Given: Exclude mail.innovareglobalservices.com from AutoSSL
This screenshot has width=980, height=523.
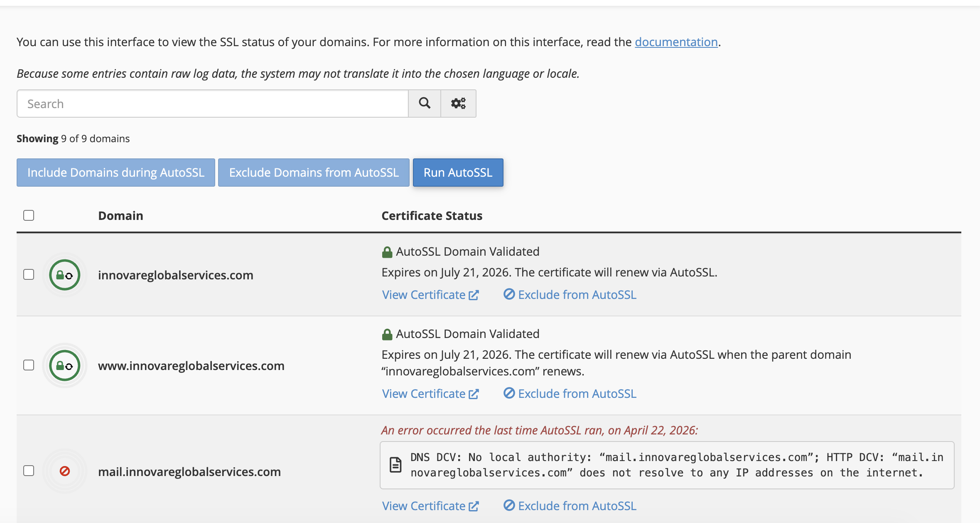Looking at the screenshot, I should click(577, 506).
